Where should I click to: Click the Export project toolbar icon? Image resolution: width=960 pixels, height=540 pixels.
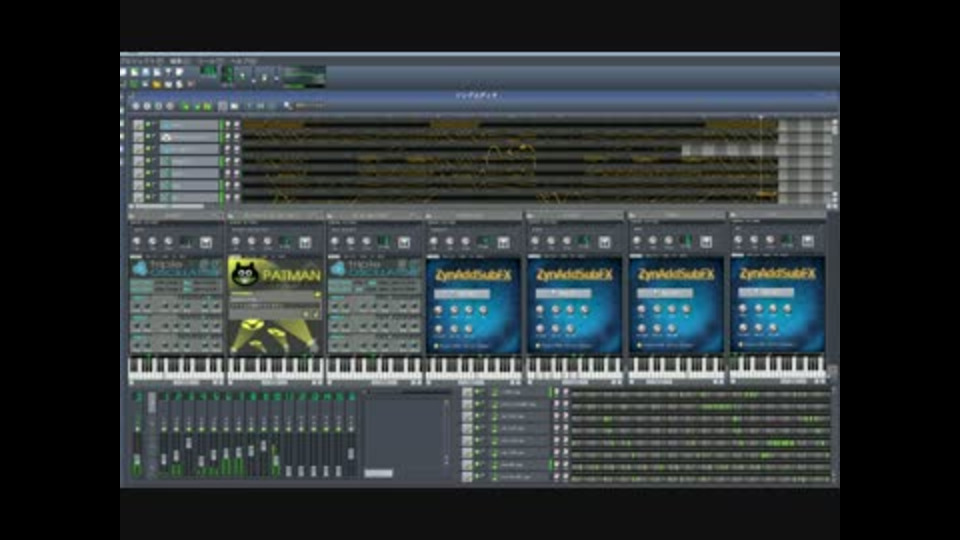click(179, 72)
